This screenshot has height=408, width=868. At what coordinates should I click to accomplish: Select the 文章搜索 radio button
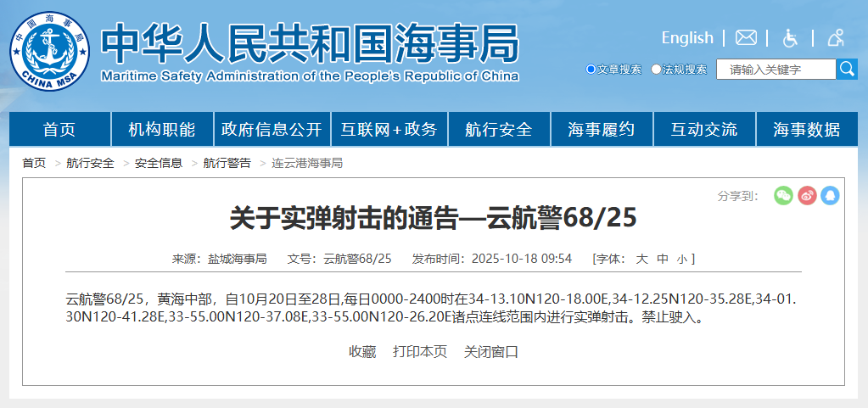pos(591,70)
